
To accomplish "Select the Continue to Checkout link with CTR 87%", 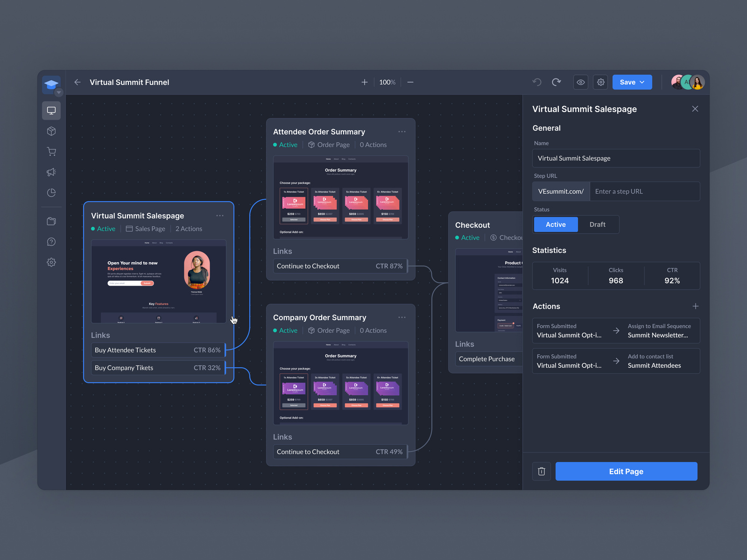I will (x=340, y=266).
